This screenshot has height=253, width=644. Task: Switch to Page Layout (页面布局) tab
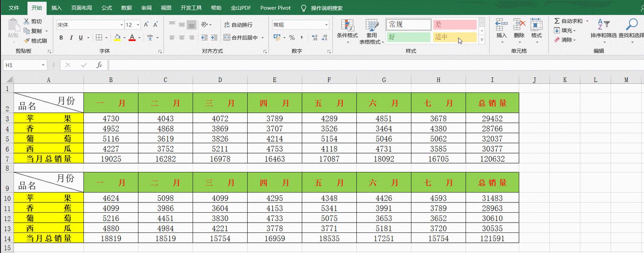pos(81,8)
